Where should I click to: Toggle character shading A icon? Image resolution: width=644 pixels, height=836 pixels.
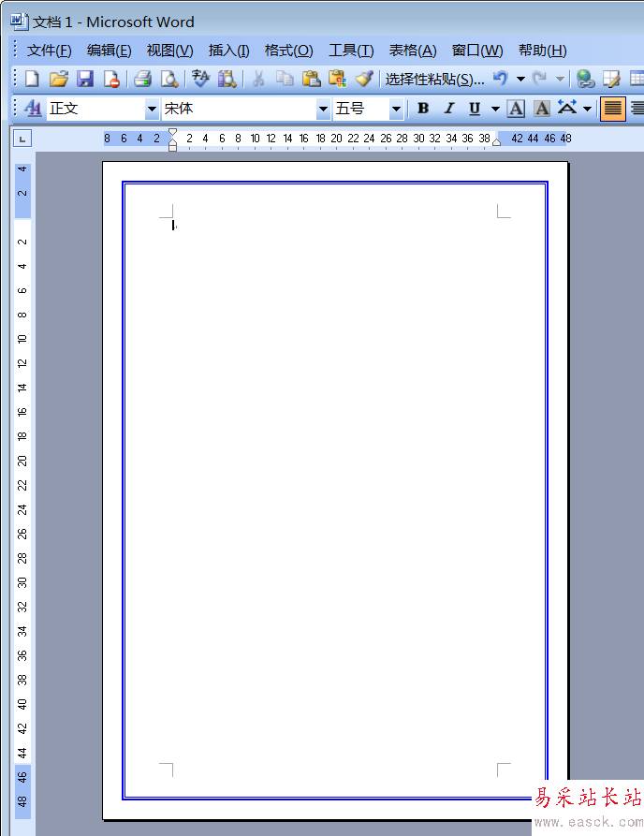pyautogui.click(x=542, y=109)
